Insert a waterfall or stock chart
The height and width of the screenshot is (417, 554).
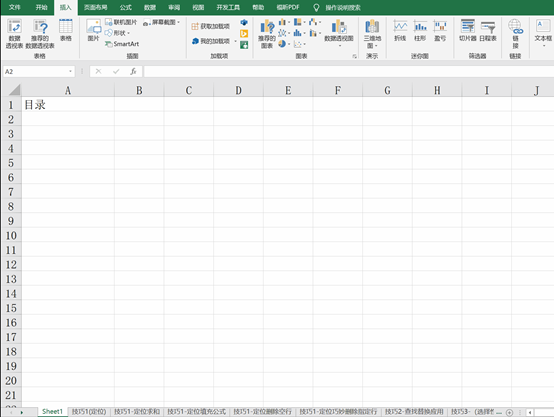click(314, 22)
